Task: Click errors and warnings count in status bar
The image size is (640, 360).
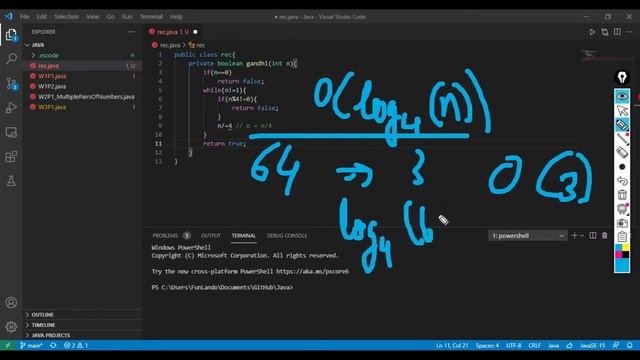Action: click(76, 345)
